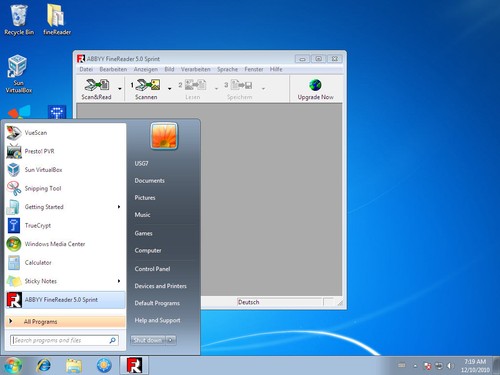Open the Verarbeiten menu
The image size is (500, 375).
196,69
